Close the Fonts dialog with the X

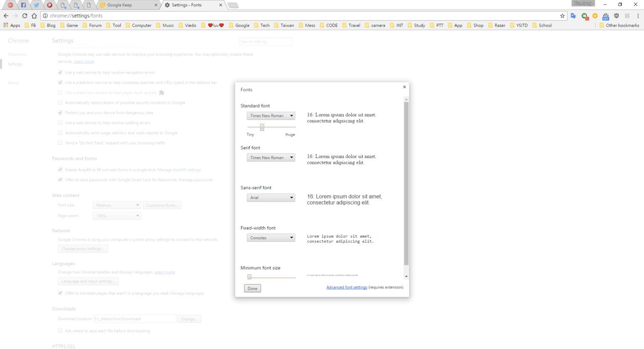404,87
